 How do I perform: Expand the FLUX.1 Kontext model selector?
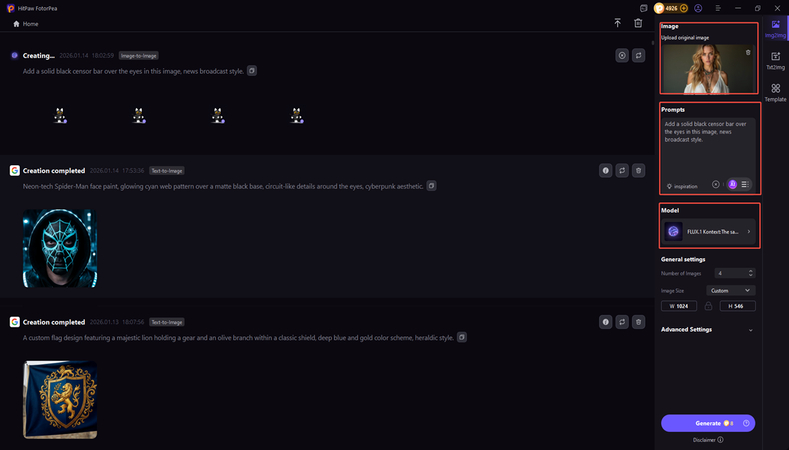(x=748, y=231)
